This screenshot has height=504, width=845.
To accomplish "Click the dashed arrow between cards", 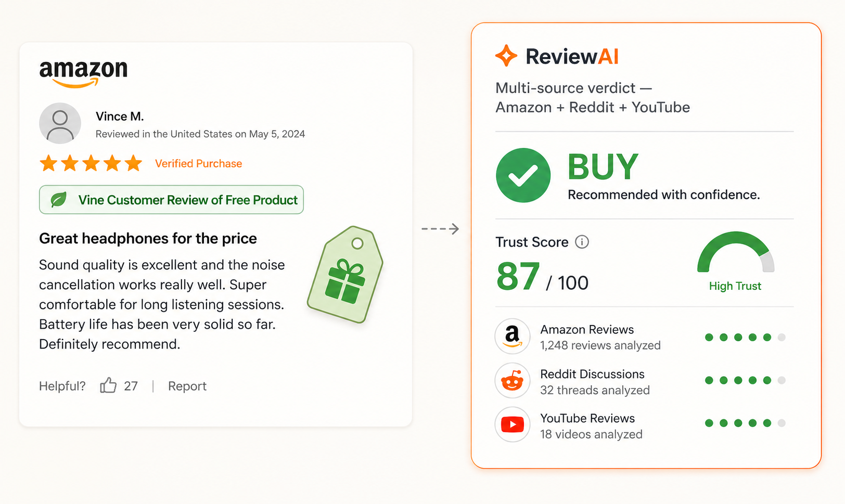I will (x=440, y=229).
